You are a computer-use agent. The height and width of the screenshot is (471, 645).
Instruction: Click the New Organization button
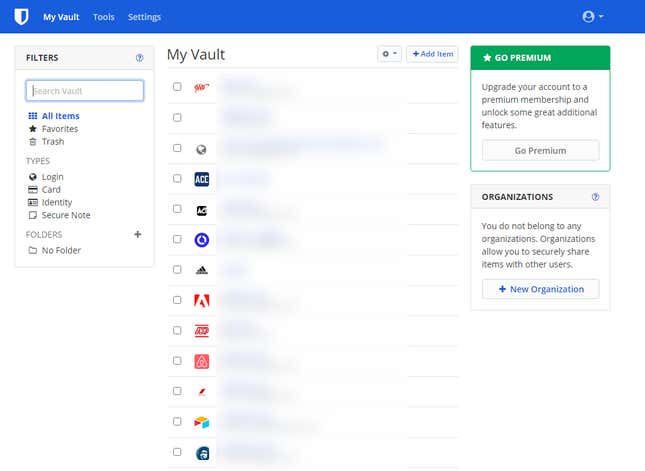click(541, 289)
